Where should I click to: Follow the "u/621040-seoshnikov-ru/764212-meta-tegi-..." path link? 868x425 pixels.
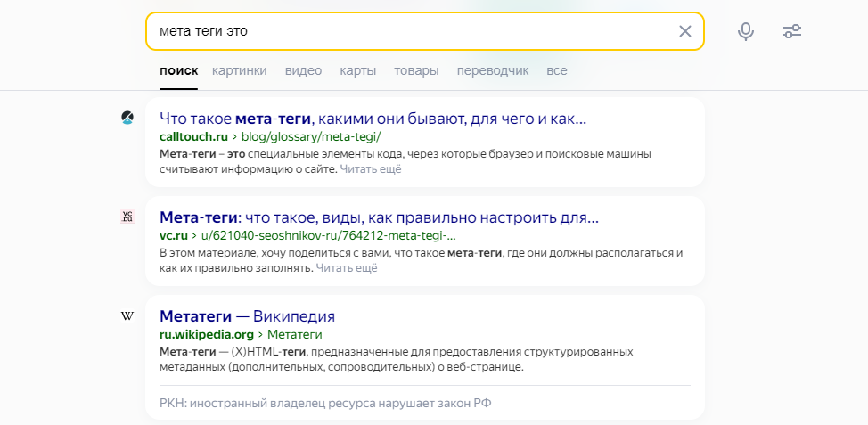[328, 236]
